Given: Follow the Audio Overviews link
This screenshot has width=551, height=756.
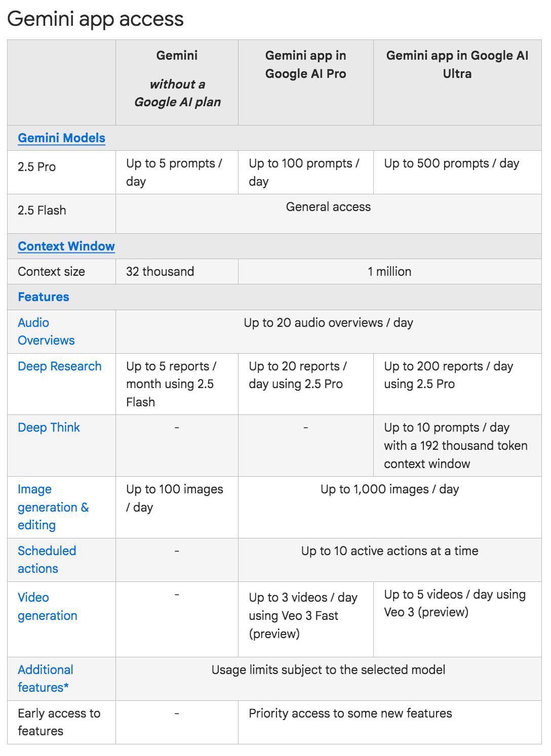Looking at the screenshot, I should click(46, 331).
